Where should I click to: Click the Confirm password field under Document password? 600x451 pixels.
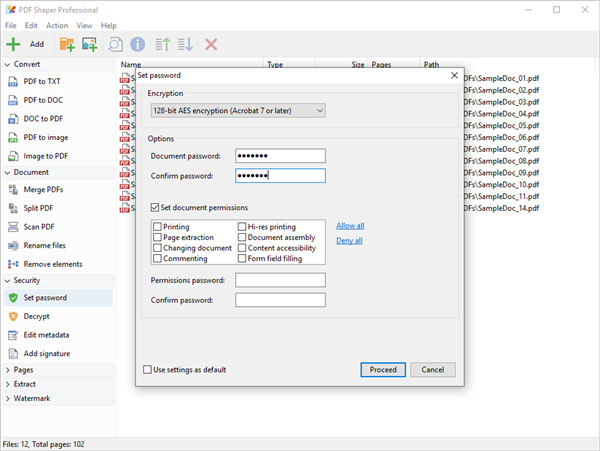pos(280,176)
